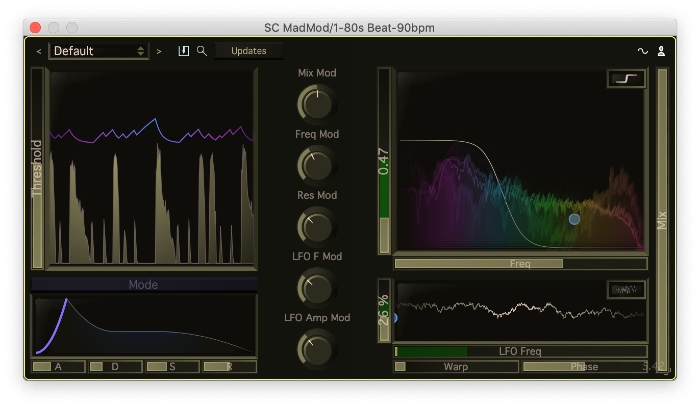Click the Updates button
Image resolution: width=700 pixels, height=408 pixels.
pyautogui.click(x=248, y=50)
